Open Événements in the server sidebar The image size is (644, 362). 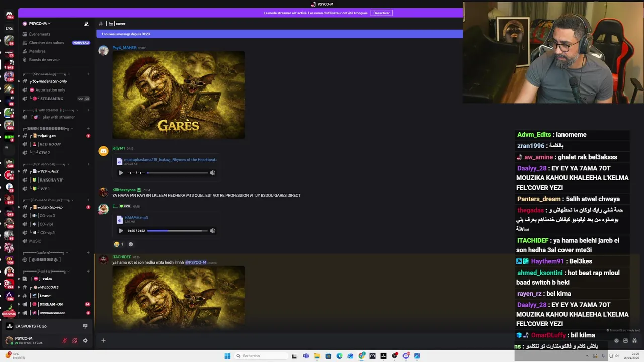click(39, 34)
